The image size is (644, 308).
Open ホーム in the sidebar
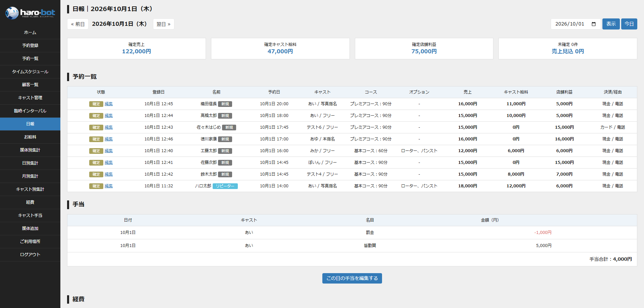tap(30, 33)
